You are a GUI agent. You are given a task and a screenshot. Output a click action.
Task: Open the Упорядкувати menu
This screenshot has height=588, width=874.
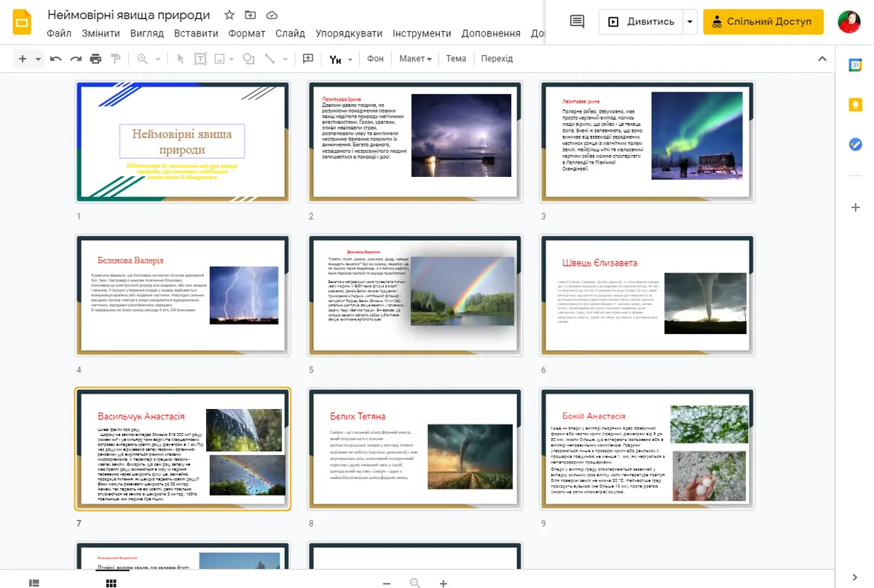[x=349, y=33]
